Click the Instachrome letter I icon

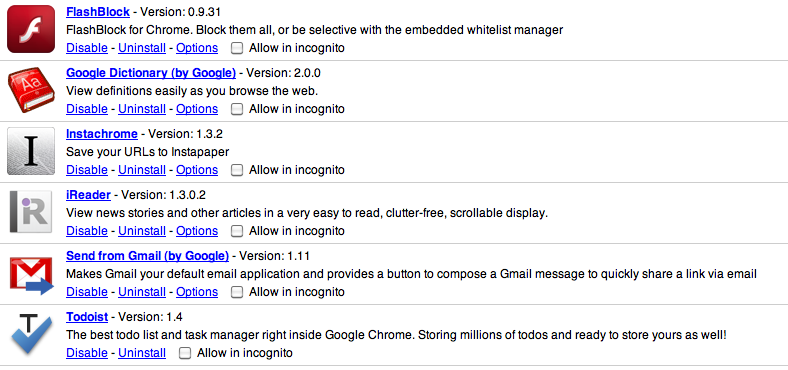pos(31,151)
